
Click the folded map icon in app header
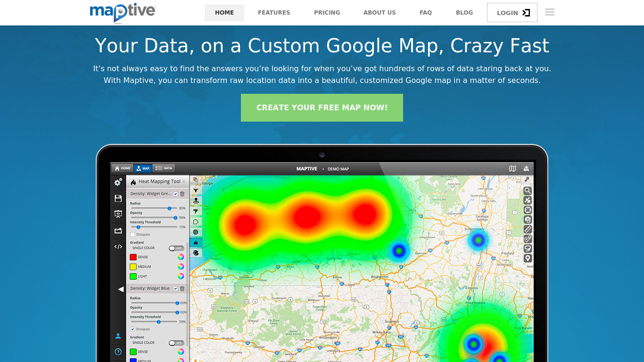pos(512,168)
